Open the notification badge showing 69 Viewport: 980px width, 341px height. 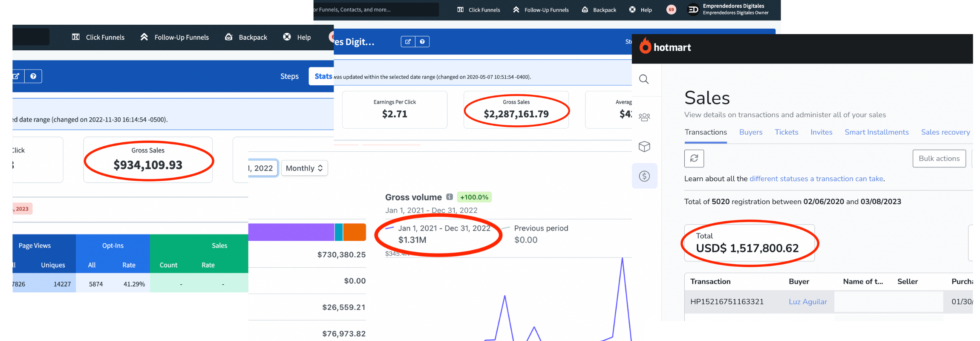pos(671,10)
